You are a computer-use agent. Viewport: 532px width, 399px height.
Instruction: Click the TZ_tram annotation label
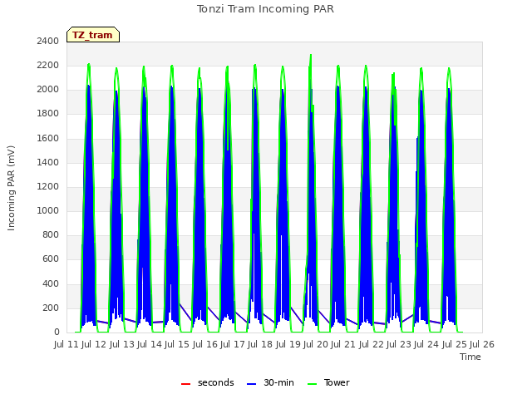(93, 35)
